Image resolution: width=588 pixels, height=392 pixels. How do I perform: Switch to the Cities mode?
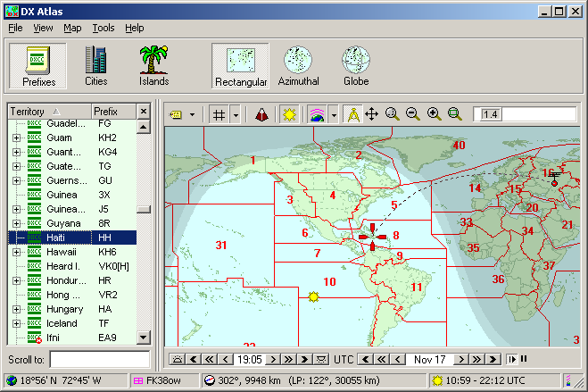pyautogui.click(x=95, y=66)
